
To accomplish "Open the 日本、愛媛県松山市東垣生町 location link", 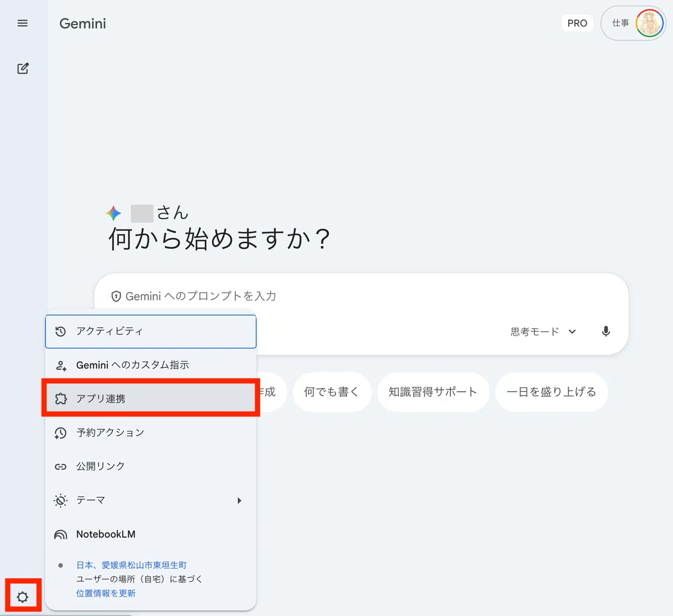I will [131, 565].
